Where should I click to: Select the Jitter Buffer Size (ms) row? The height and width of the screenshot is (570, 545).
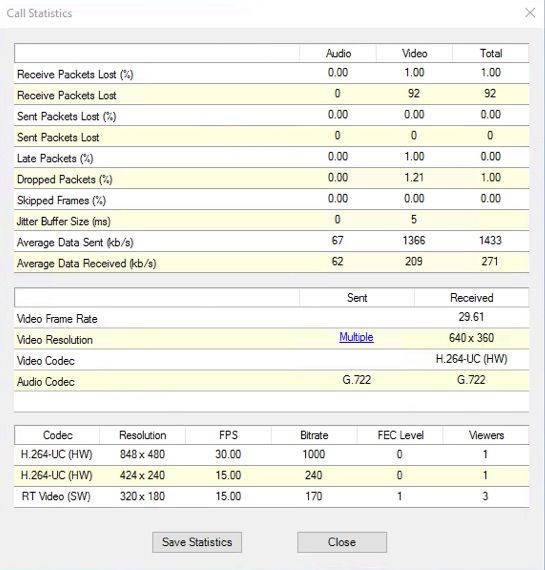(x=272, y=220)
